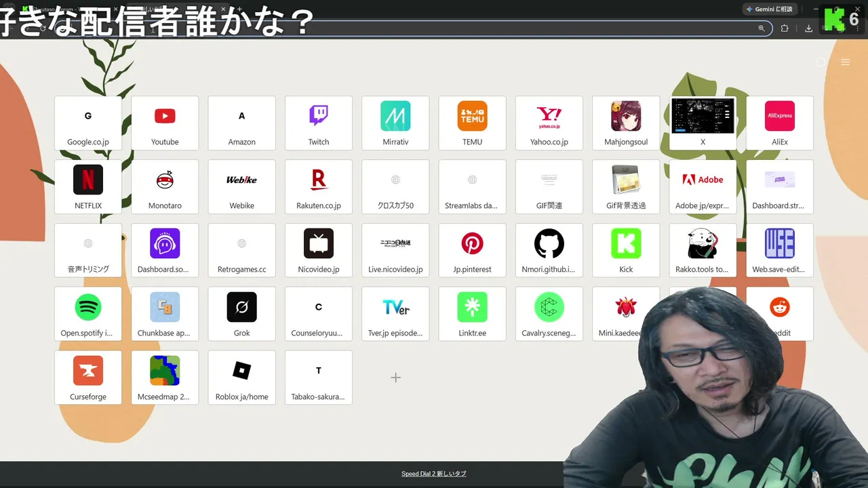
Task: Open the Twitch speed dial tile
Action: [319, 123]
